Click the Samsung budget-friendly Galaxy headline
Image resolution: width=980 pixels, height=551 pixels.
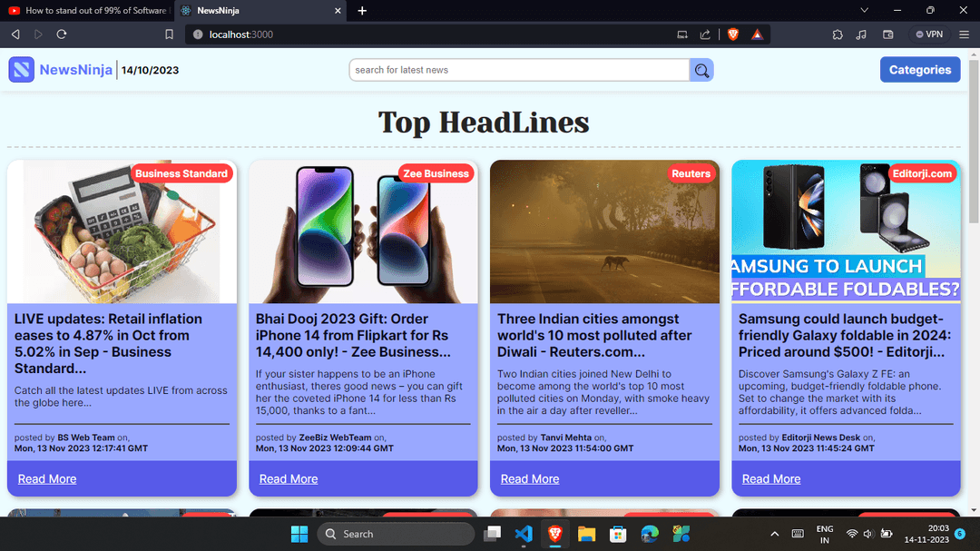(845, 335)
